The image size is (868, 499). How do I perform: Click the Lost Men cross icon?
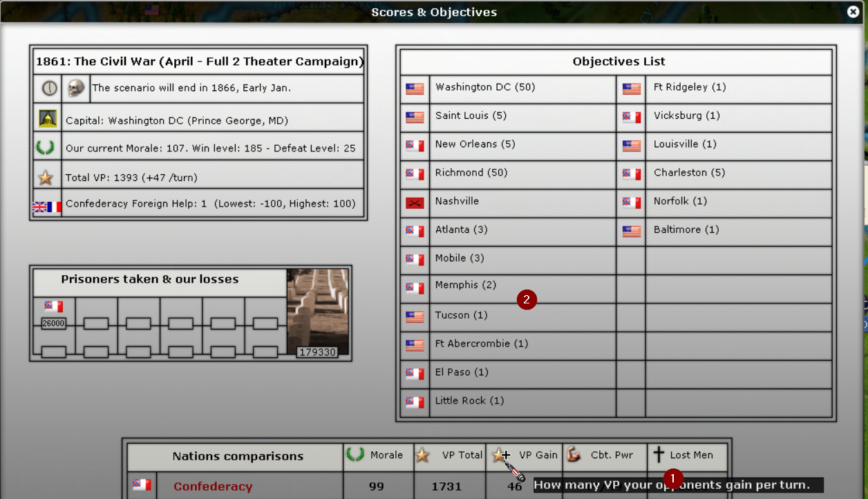click(659, 454)
